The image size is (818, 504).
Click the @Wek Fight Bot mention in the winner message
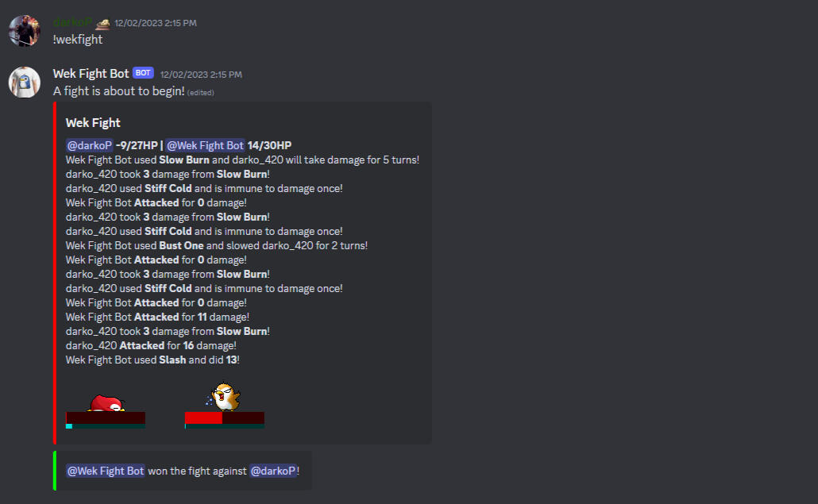point(106,471)
